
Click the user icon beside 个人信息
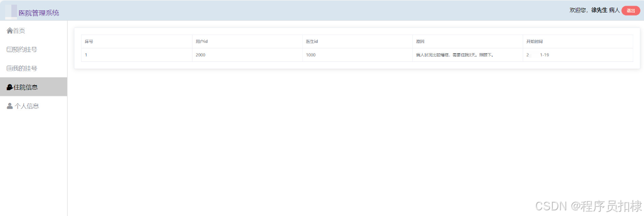coord(9,106)
